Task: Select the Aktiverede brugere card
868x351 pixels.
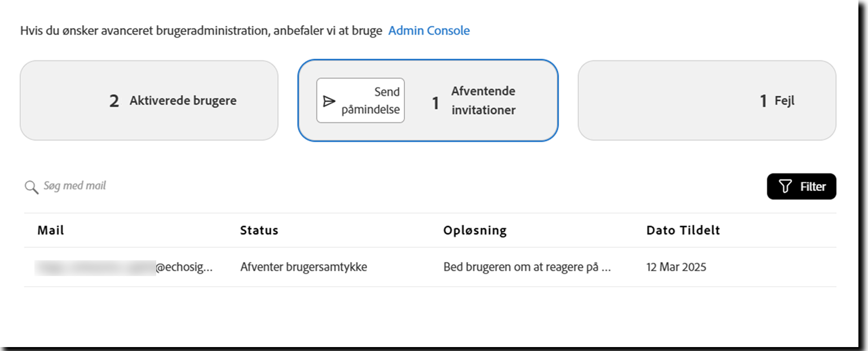Action: click(x=149, y=100)
